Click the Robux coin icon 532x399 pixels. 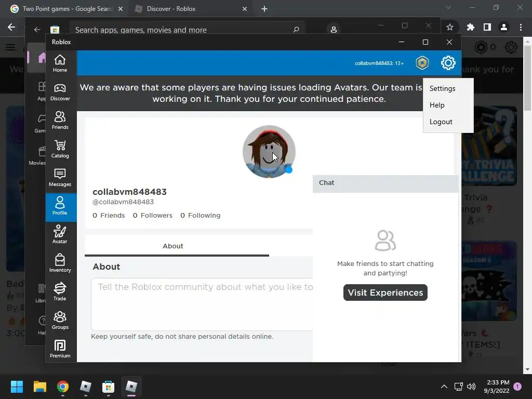click(422, 63)
